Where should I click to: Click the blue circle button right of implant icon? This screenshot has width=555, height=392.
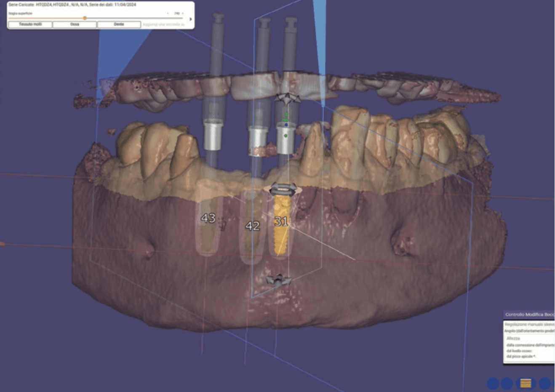[x=545, y=383]
